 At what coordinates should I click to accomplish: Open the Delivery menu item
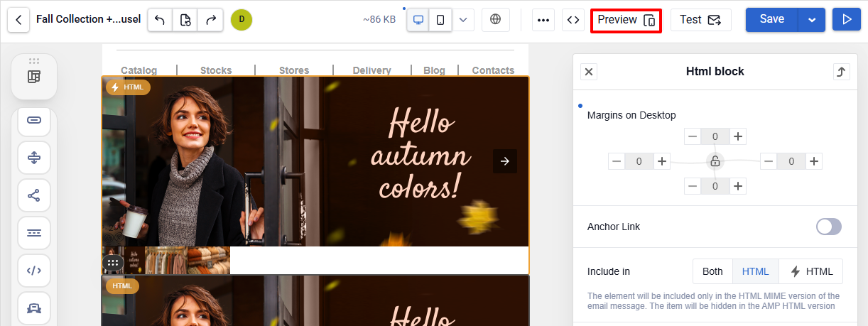click(371, 70)
